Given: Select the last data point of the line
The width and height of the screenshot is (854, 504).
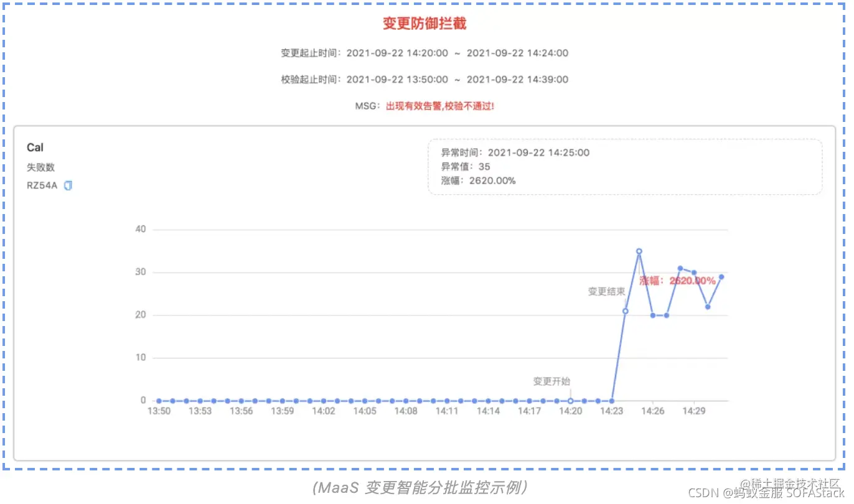Looking at the screenshot, I should click(x=721, y=277).
